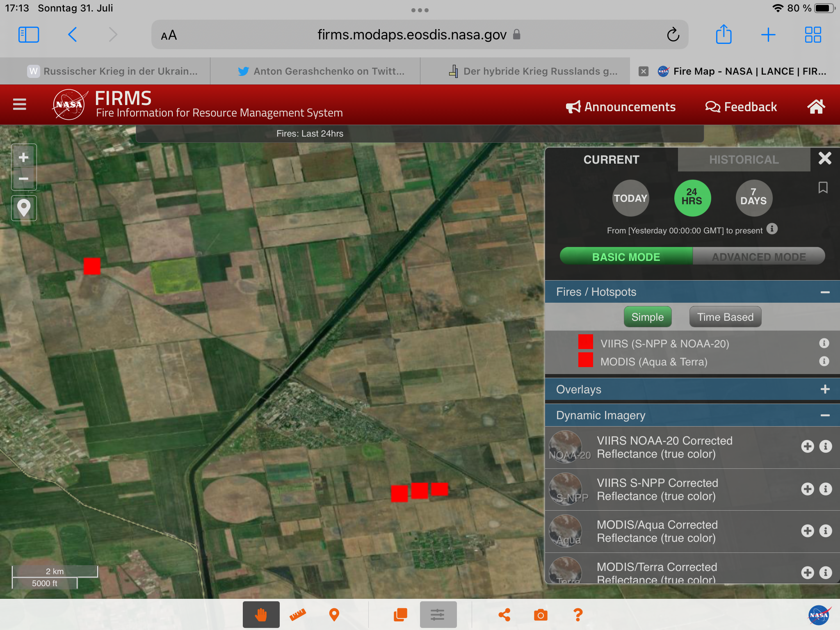This screenshot has height=630, width=840.
Task: Switch to ADVANCED MODE
Action: tap(759, 257)
